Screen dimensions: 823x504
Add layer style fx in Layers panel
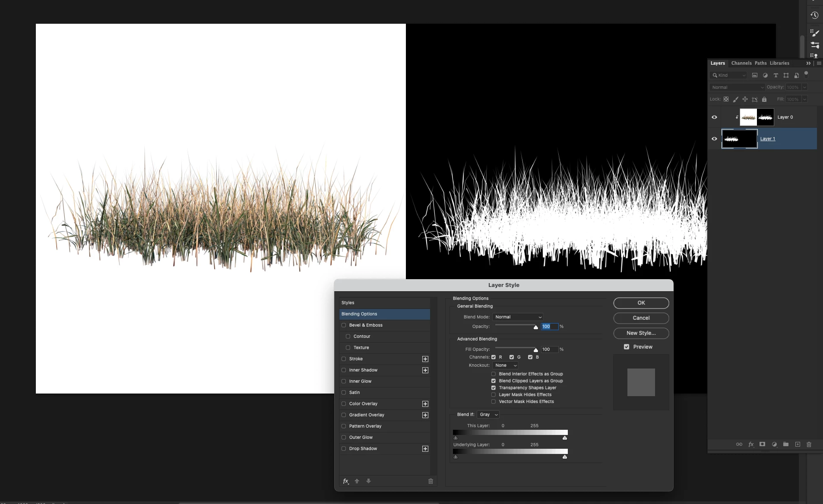tap(751, 444)
